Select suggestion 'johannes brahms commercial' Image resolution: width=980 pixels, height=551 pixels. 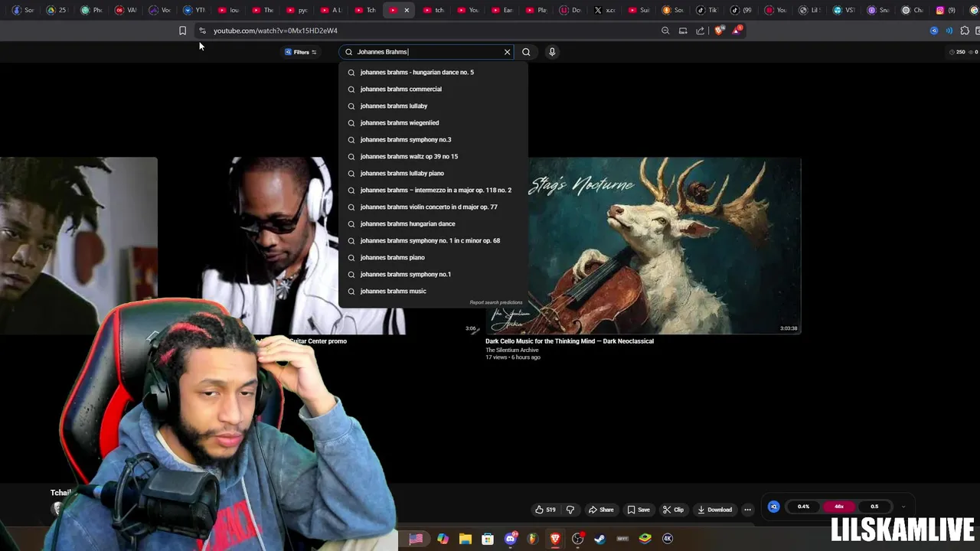click(433, 89)
